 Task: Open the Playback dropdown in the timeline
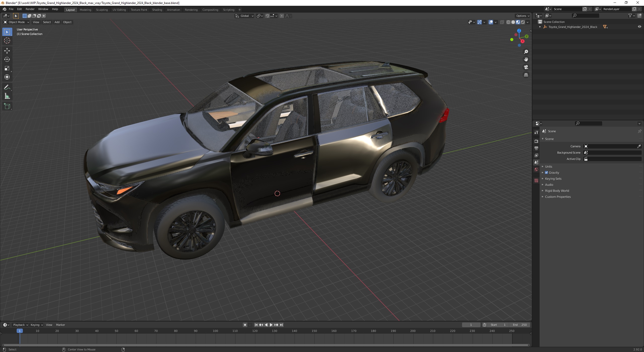point(20,325)
